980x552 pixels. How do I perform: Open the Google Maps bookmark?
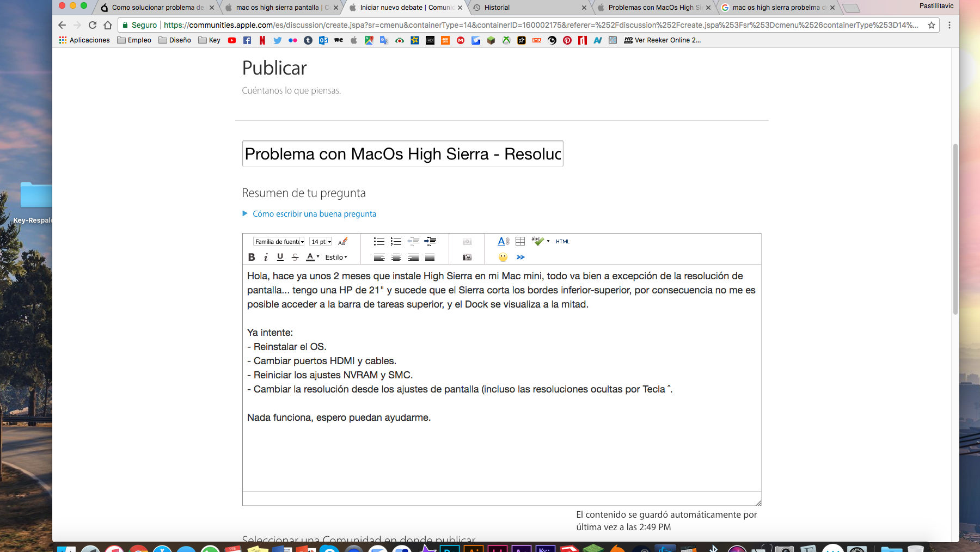pos(369,40)
